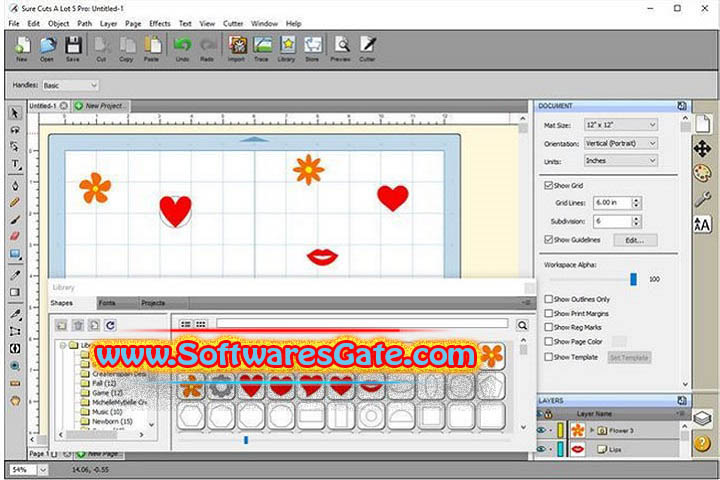Image resolution: width=720 pixels, height=480 pixels.
Task: Expand the Flower 3 layer group
Action: coord(591,430)
